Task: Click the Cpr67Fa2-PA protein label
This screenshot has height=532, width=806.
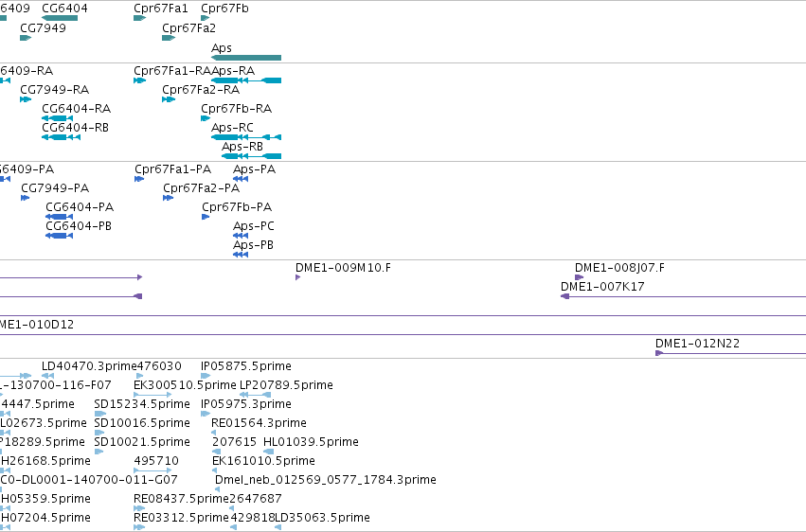Action: 201,188
